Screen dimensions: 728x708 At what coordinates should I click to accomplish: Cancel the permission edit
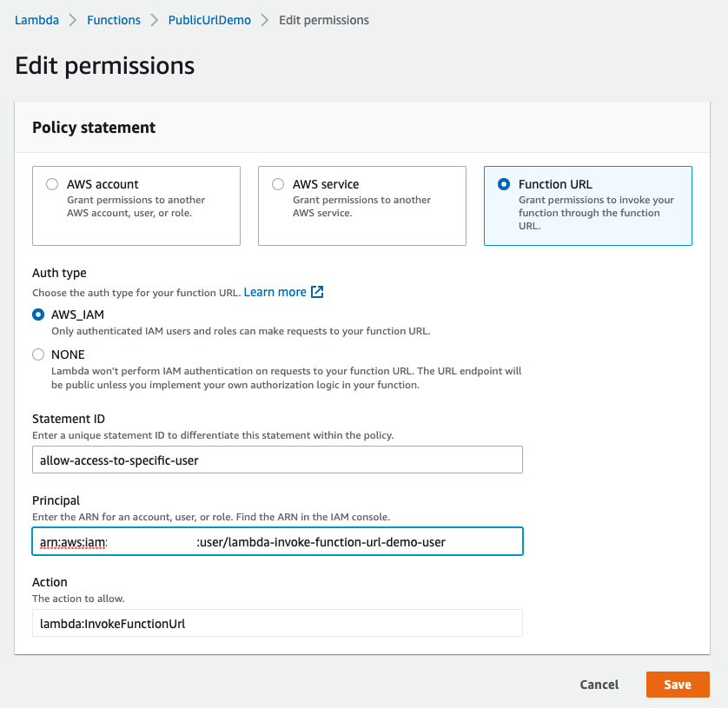pos(599,685)
